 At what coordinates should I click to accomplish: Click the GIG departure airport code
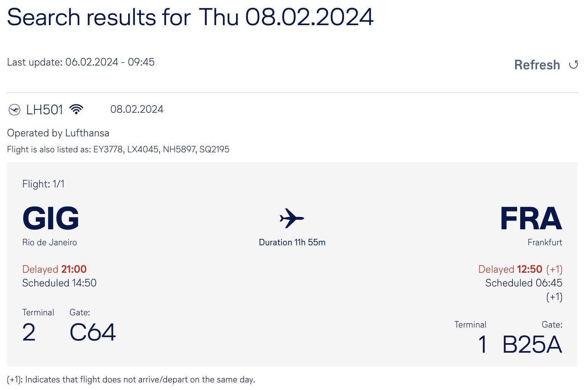tap(51, 218)
